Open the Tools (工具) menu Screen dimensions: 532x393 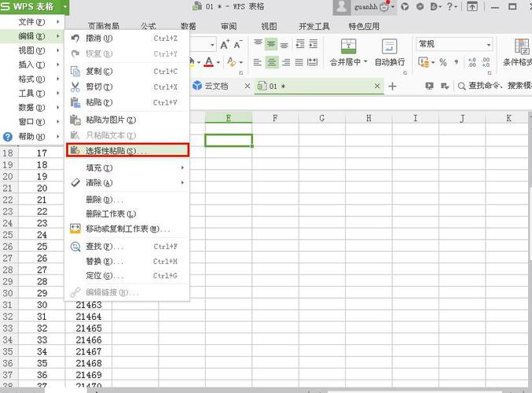coord(32,94)
